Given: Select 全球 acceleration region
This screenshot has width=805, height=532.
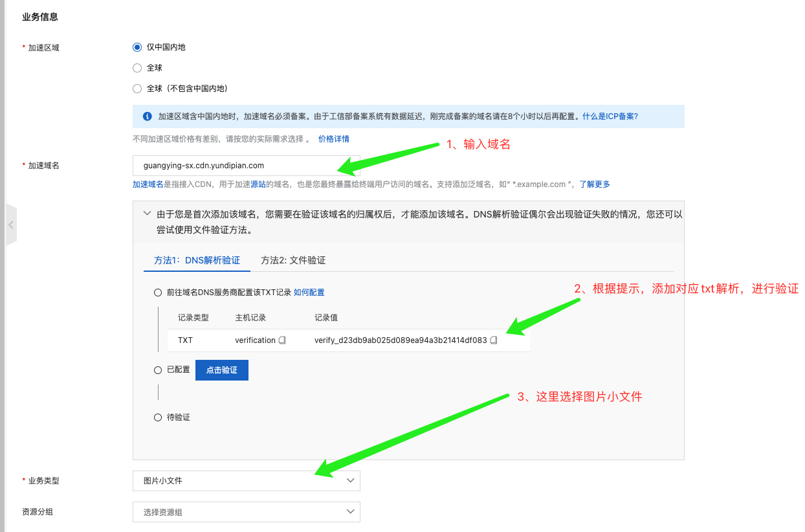Looking at the screenshot, I should [137, 68].
